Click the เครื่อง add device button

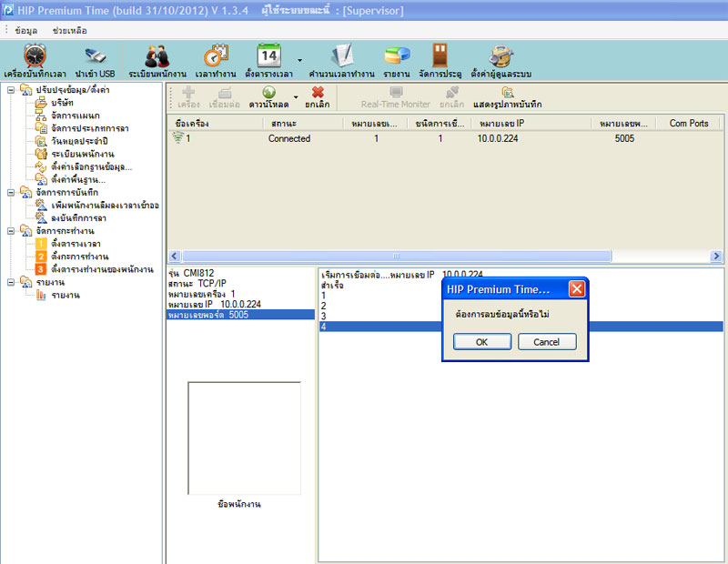[188, 98]
